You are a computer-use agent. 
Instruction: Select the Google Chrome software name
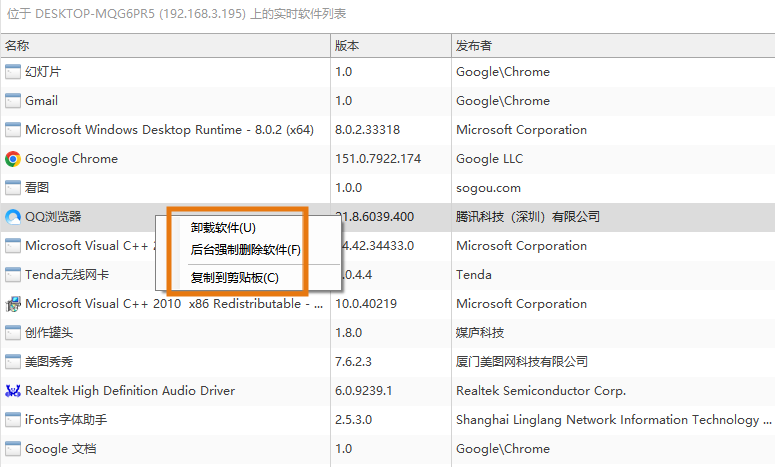click(x=72, y=159)
